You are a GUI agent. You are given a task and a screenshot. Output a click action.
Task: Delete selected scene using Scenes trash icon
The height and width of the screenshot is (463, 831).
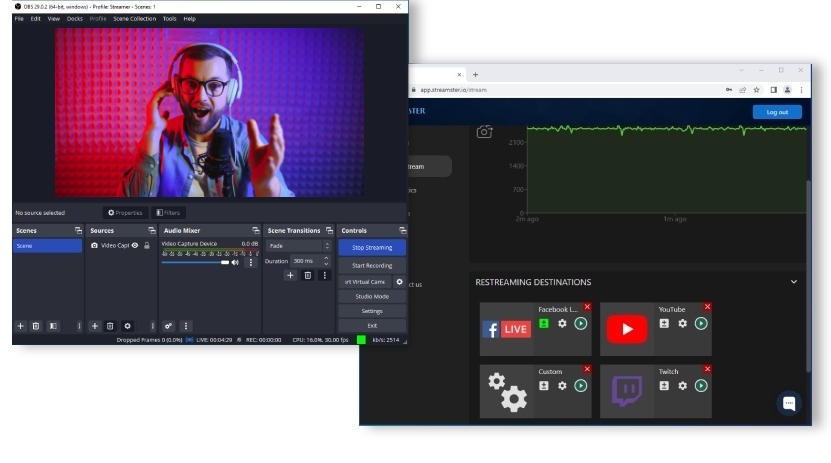[36, 326]
